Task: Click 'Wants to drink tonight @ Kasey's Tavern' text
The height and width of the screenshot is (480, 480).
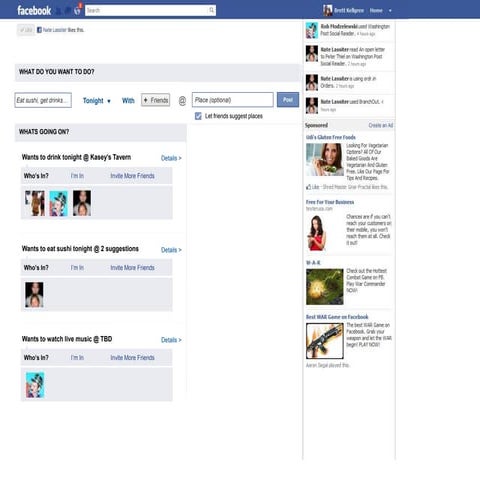Action: [76, 157]
